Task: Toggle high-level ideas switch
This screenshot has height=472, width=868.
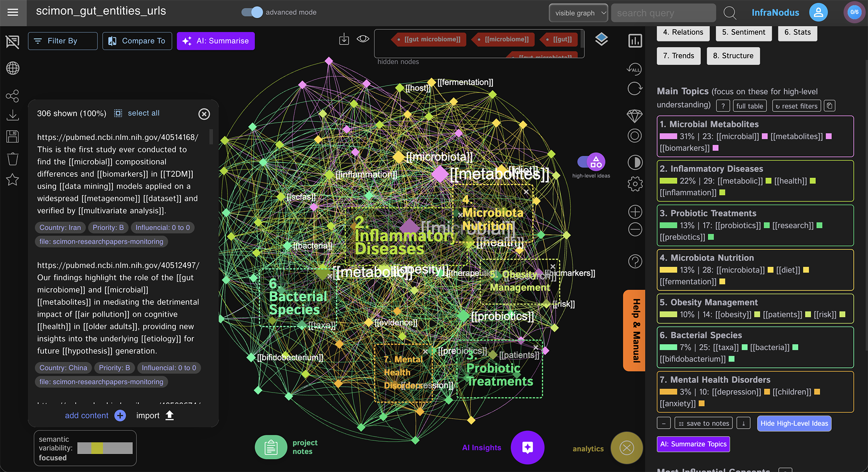Action: pyautogui.click(x=591, y=162)
